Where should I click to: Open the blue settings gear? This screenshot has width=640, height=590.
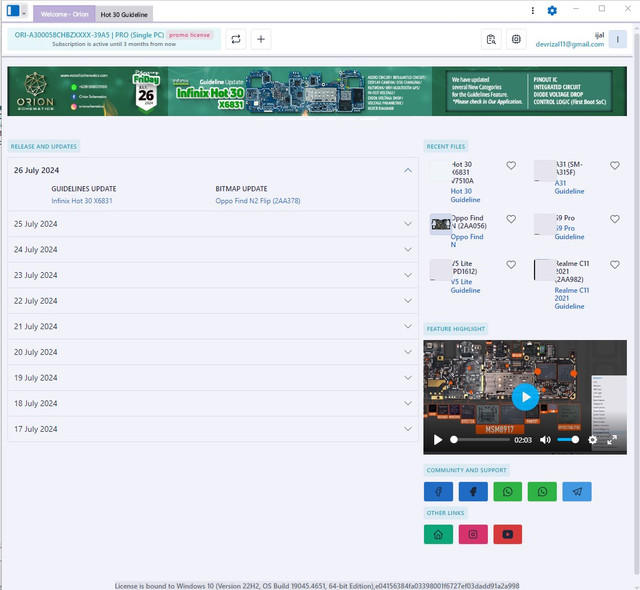click(x=552, y=11)
